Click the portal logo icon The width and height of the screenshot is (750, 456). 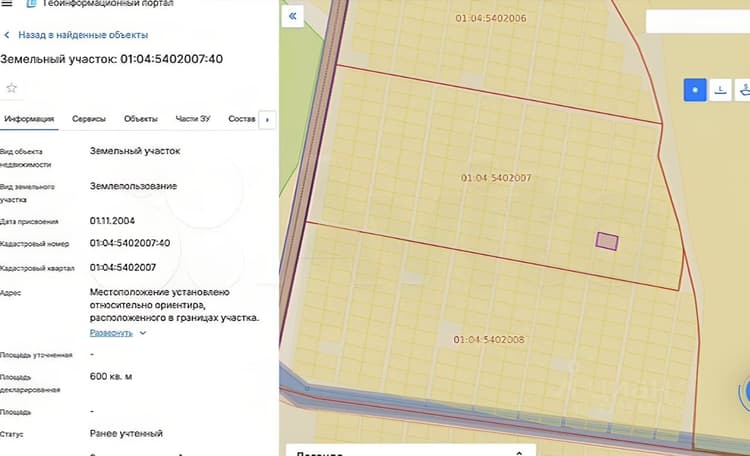click(x=31, y=3)
